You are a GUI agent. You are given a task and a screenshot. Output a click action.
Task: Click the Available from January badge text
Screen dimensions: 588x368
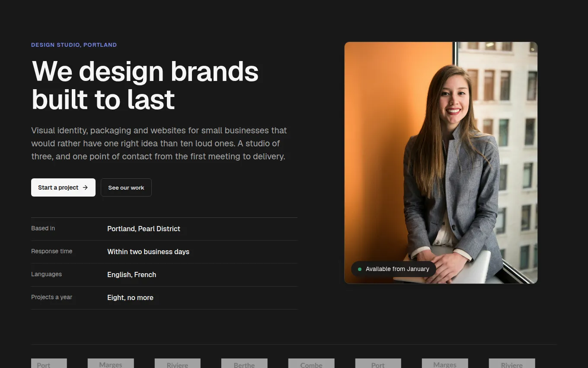pos(397,269)
